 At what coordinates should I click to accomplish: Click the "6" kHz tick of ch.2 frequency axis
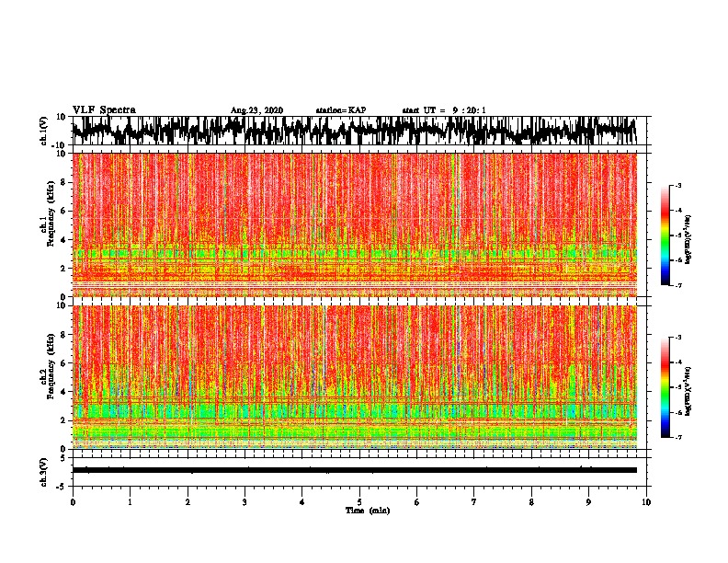coord(64,363)
